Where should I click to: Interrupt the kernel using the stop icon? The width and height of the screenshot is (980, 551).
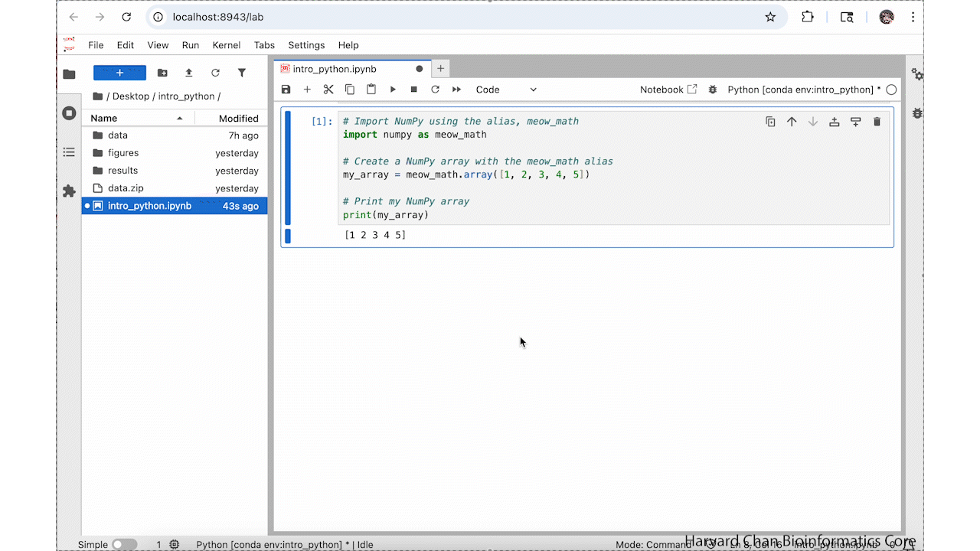pos(414,90)
